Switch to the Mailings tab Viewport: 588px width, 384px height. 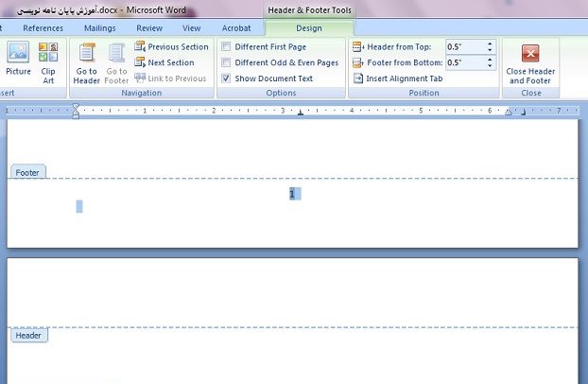click(99, 28)
